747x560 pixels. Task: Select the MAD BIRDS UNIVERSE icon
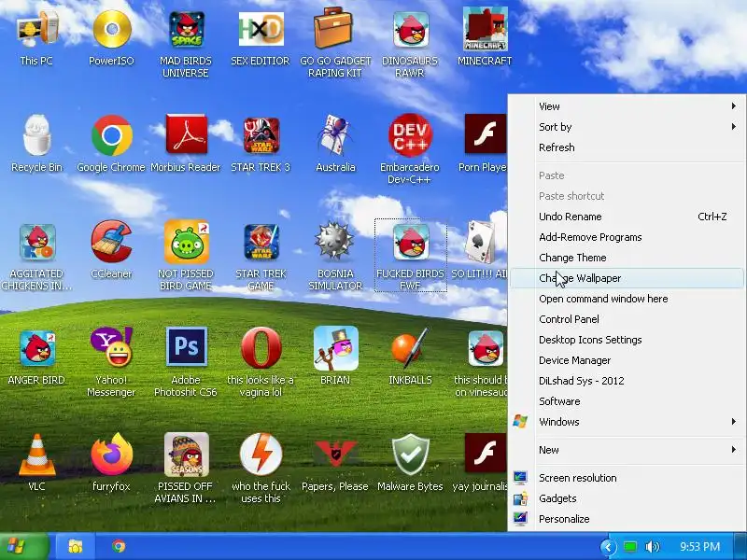[186, 30]
